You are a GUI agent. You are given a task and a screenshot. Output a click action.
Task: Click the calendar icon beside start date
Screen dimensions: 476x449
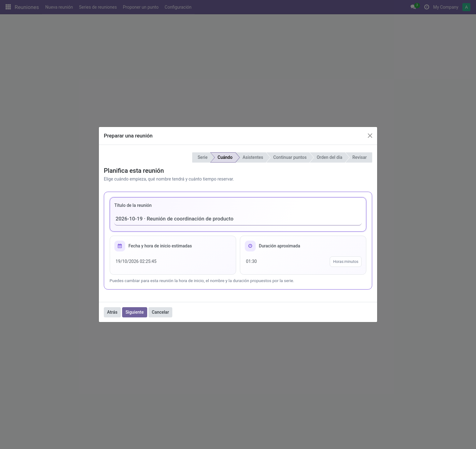point(120,246)
